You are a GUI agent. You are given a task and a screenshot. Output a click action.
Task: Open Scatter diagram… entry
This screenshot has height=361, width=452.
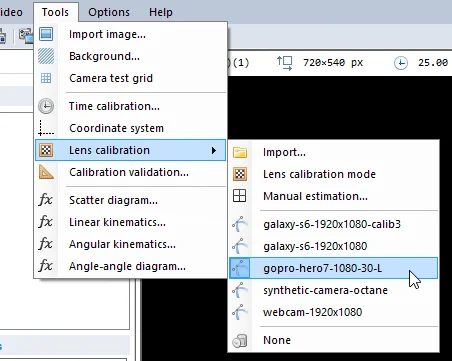[131, 200]
